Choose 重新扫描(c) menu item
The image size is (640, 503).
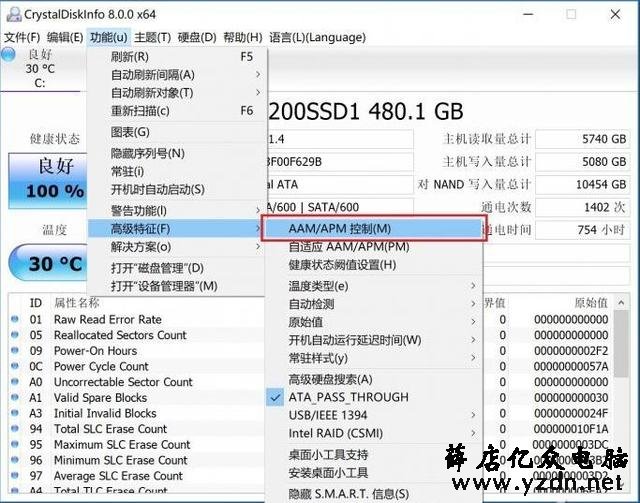177,111
